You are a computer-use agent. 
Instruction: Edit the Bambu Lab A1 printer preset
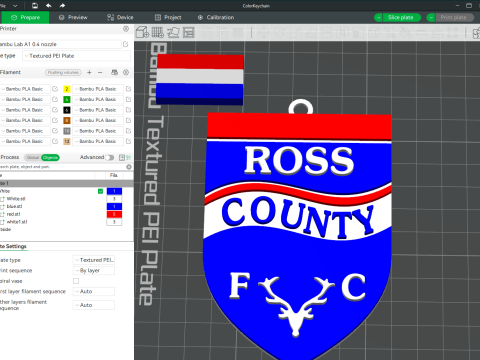tap(126, 44)
